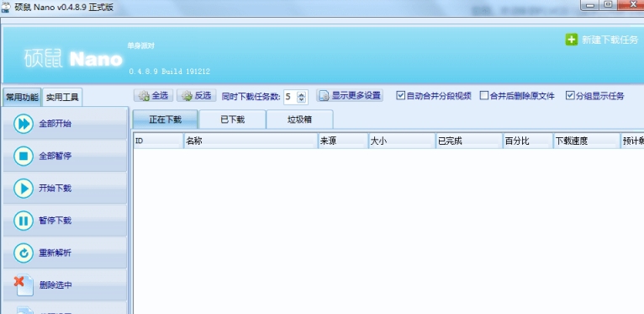
Task: Click the 同时下载任务数 number field
Action: click(x=290, y=97)
